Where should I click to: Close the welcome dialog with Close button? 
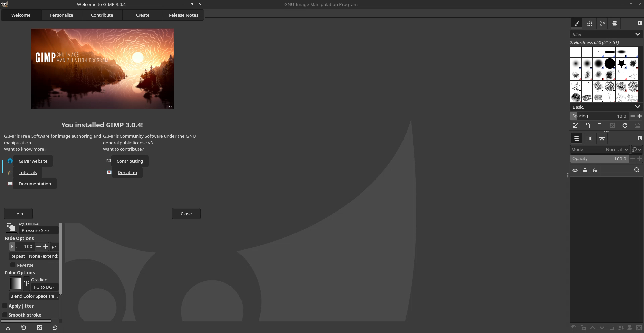(x=186, y=214)
